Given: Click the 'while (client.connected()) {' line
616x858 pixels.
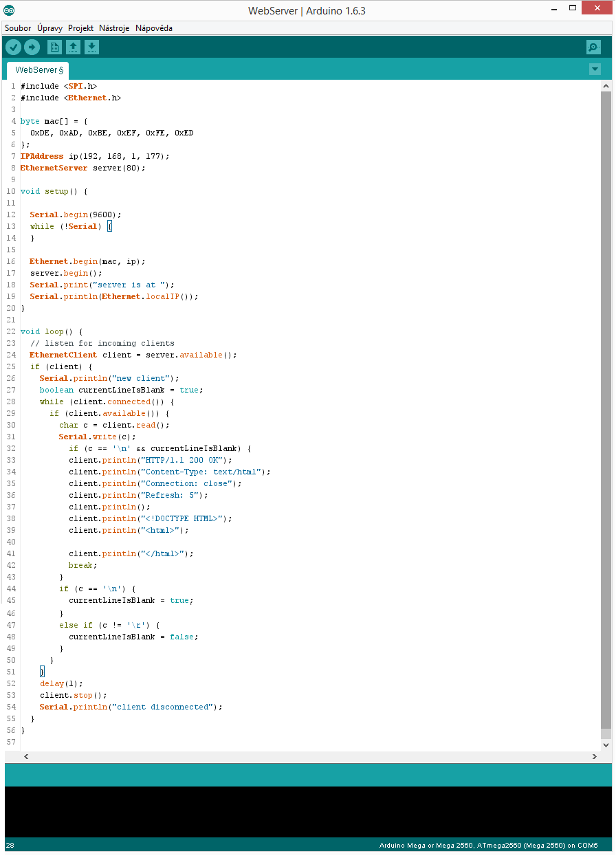Looking at the screenshot, I should click(x=107, y=401).
